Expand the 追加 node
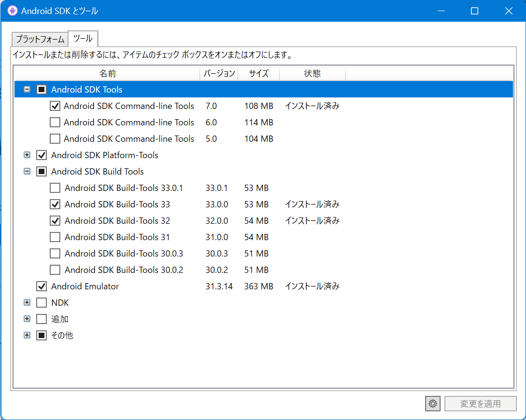Screen dimensions: 526x420 click(27, 319)
